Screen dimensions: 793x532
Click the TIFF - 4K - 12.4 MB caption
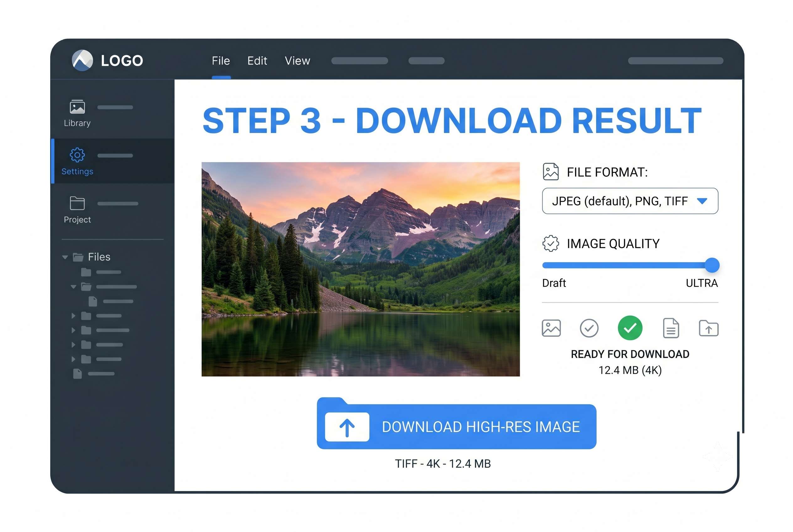(443, 464)
